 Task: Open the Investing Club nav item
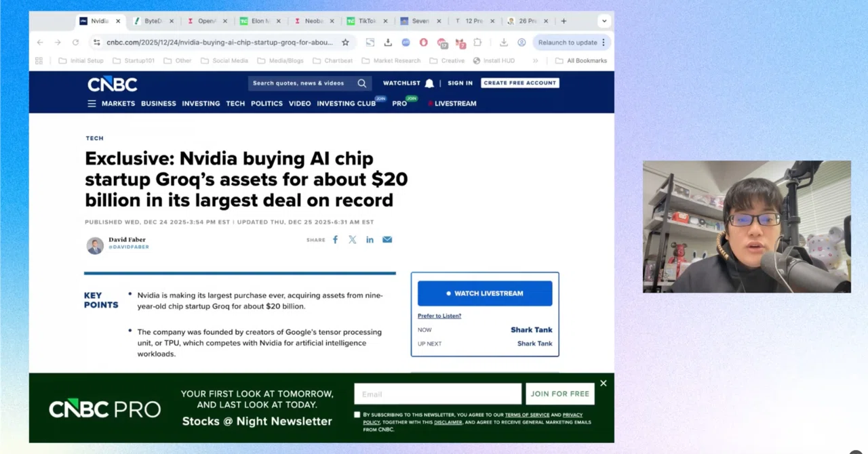[346, 104]
